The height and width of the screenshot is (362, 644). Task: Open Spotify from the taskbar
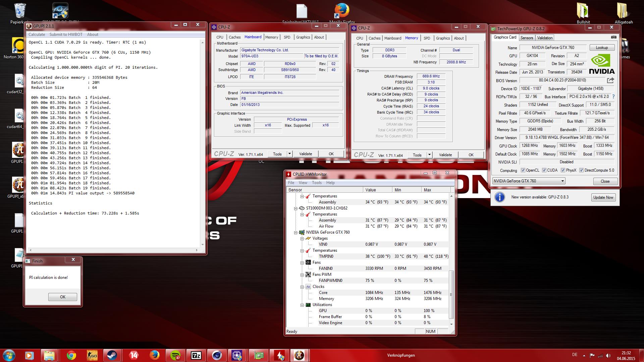click(175, 355)
